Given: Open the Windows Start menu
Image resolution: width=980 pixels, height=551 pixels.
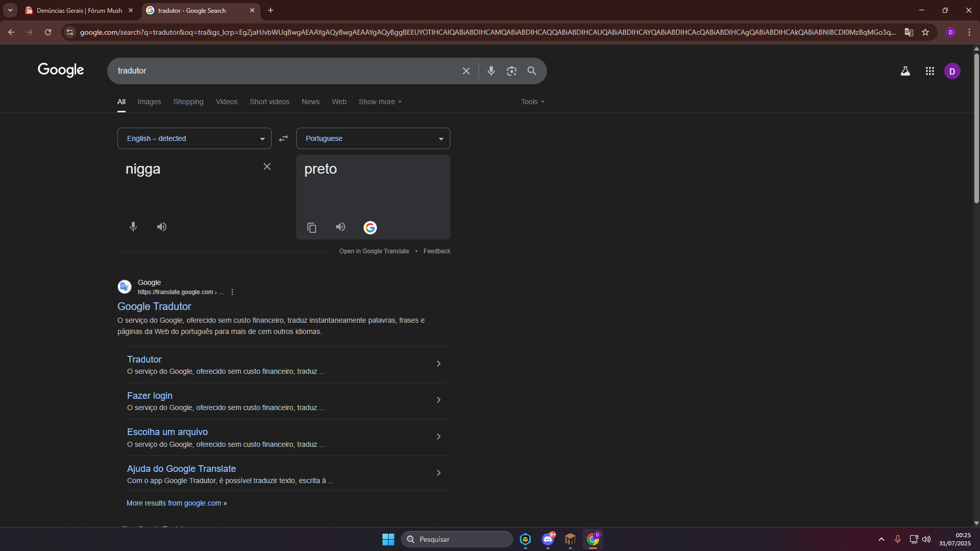Looking at the screenshot, I should click(388, 539).
